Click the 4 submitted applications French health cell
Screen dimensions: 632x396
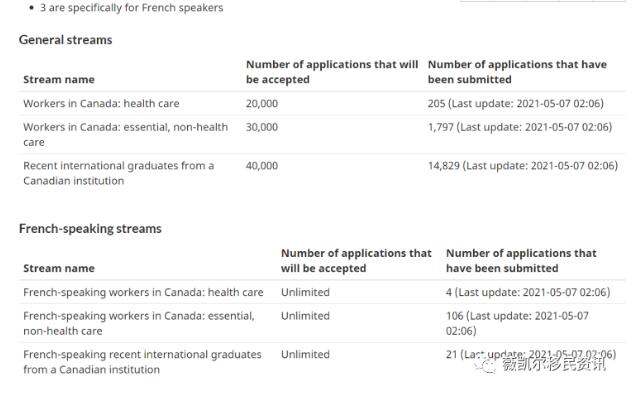click(528, 292)
